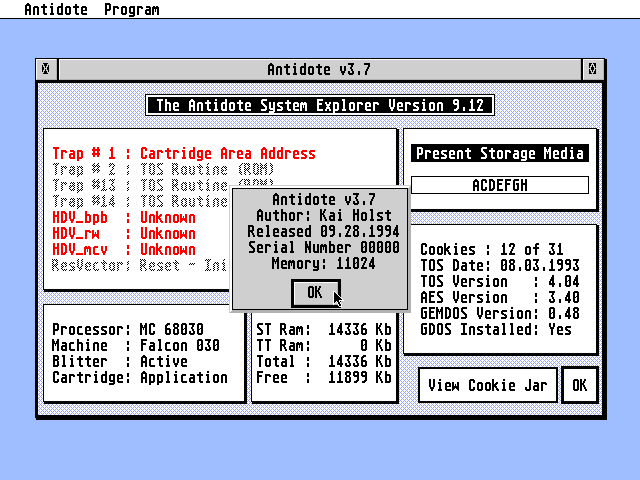Click the Processor: MC 68030 line

[x=128, y=329]
